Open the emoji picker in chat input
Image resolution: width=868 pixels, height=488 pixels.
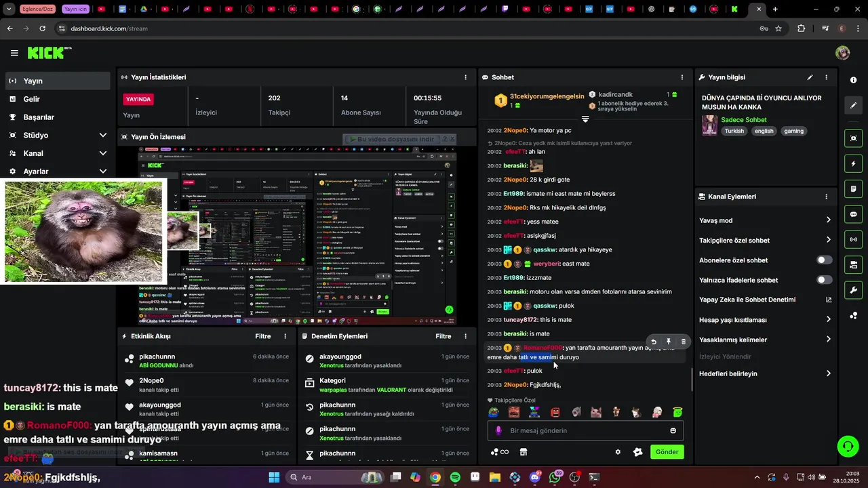coord(673,430)
